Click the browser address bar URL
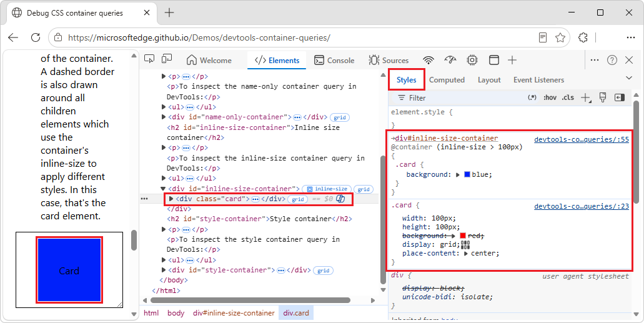 [199, 38]
